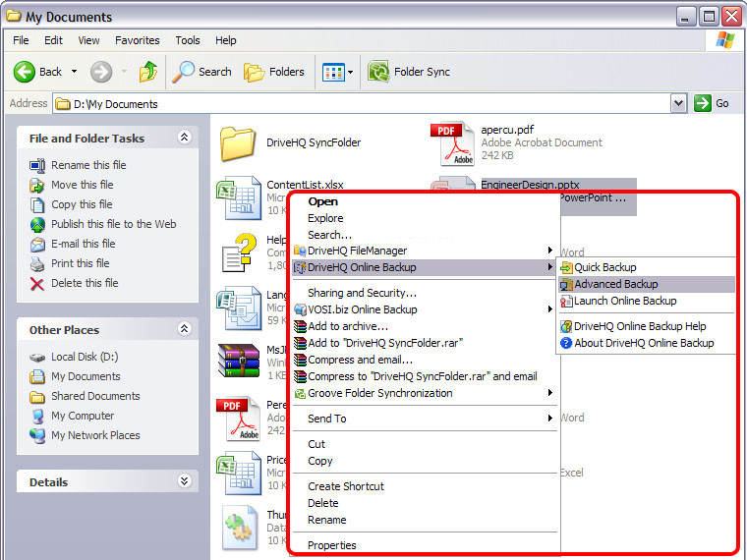Open DriveHQ Online Backup Help
747x560 pixels.
click(x=647, y=326)
